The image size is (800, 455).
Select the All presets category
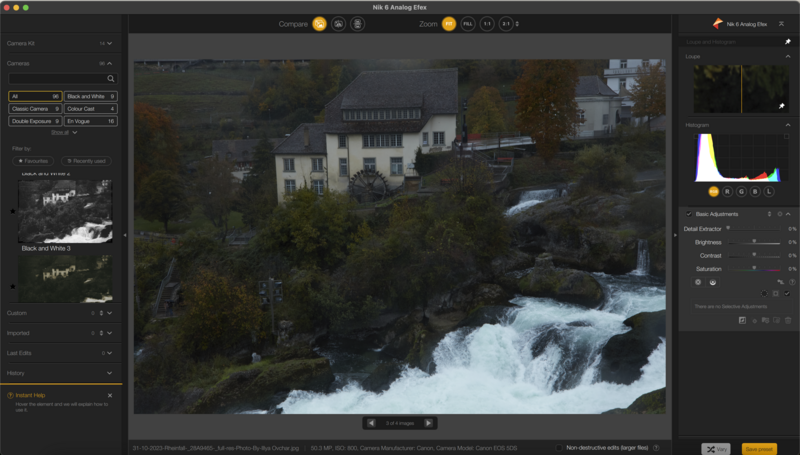click(x=35, y=96)
